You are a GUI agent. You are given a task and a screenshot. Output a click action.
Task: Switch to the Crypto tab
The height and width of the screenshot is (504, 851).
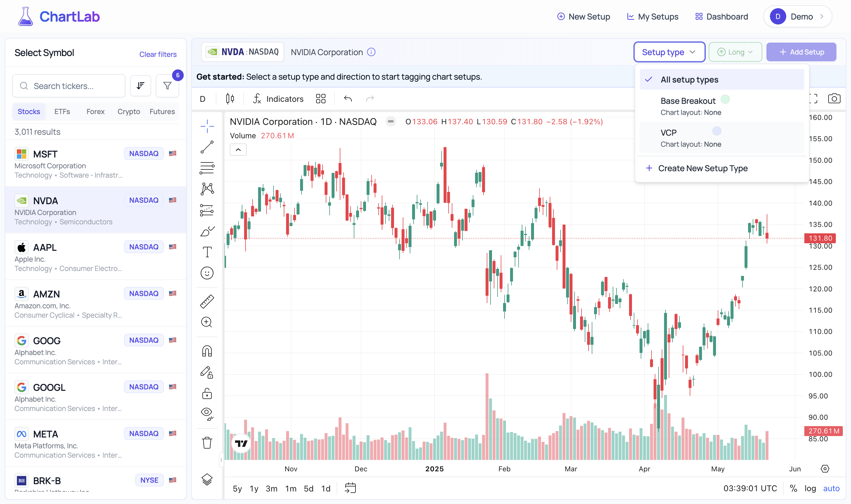pyautogui.click(x=129, y=111)
